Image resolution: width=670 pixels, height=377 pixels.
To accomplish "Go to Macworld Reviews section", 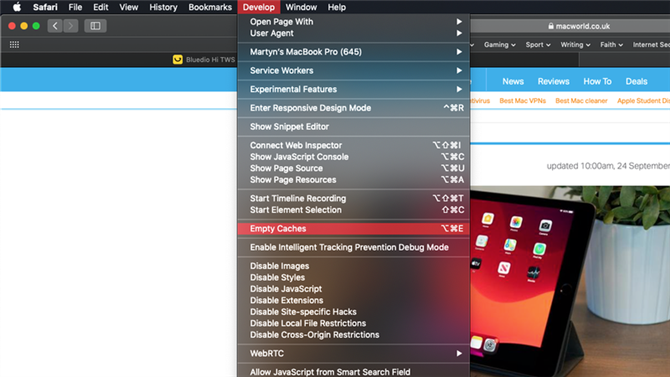I will (x=553, y=81).
